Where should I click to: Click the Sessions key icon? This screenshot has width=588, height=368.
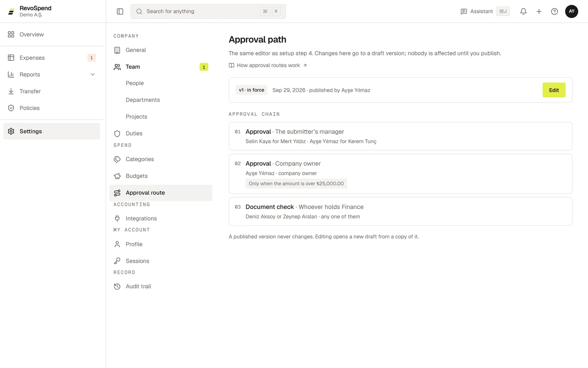[117, 261]
